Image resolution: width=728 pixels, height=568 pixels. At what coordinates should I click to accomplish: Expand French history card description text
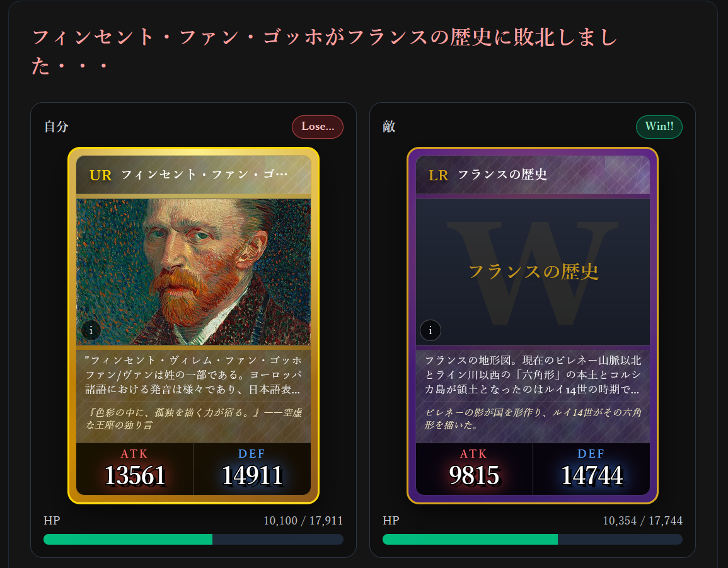(533, 375)
